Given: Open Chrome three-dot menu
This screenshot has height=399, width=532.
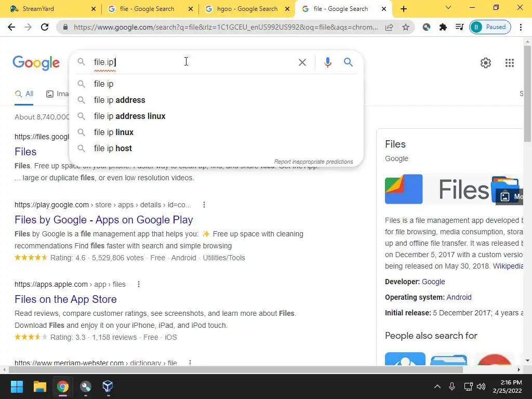Looking at the screenshot, I should [521, 27].
